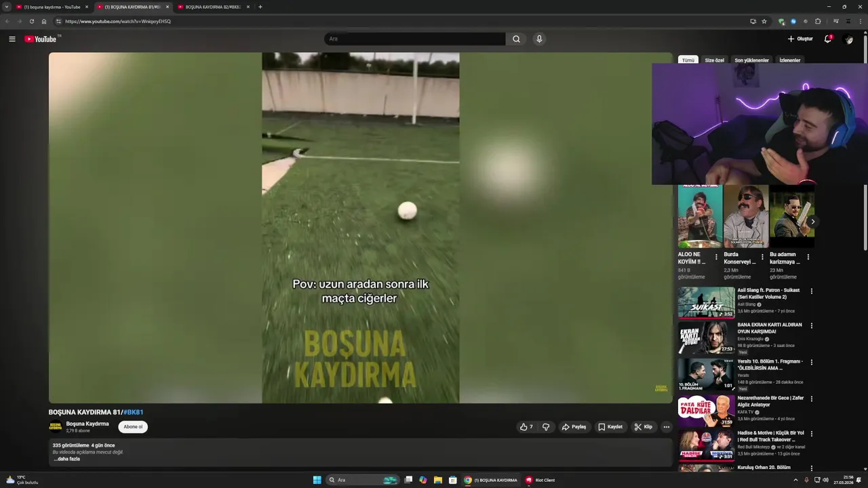This screenshot has height=488, width=868.
Task: Select the 'İzlenenler' filter chip
Action: point(790,60)
